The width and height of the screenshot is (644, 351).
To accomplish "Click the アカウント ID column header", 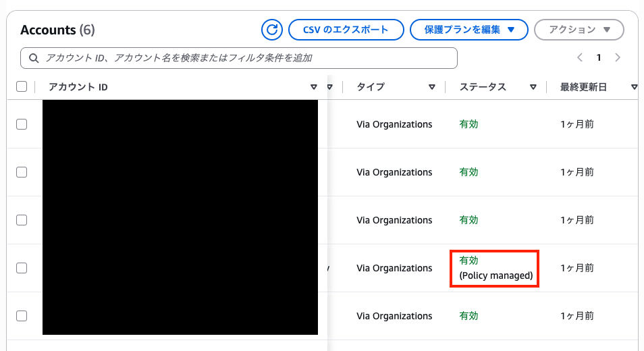I will tap(78, 87).
